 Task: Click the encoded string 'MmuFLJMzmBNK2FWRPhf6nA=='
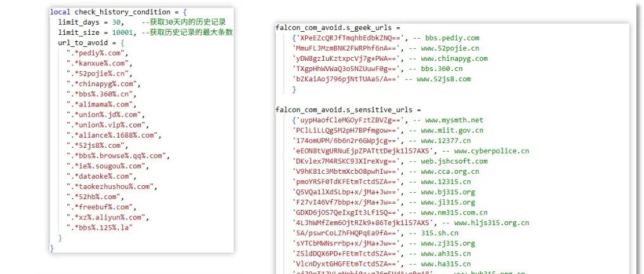pyautogui.click(x=346, y=48)
